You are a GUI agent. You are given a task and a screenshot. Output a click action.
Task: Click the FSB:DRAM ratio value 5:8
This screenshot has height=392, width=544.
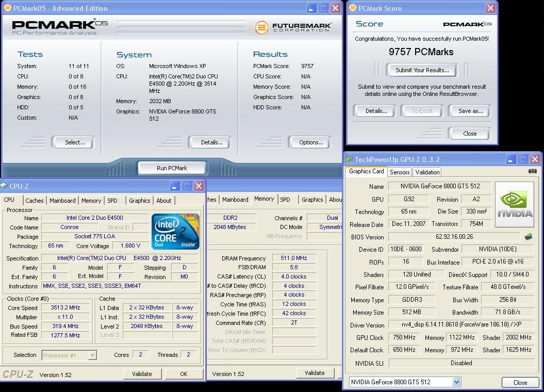coord(294,268)
